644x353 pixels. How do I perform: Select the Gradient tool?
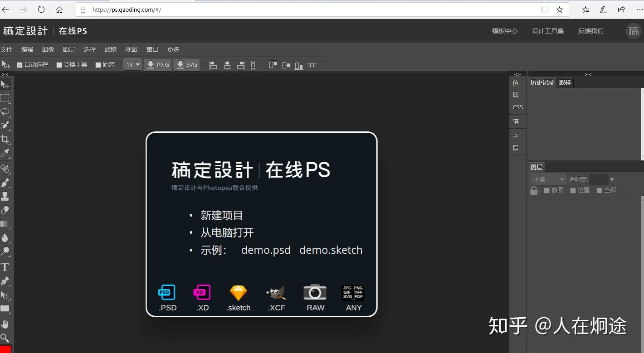pyautogui.click(x=5, y=224)
